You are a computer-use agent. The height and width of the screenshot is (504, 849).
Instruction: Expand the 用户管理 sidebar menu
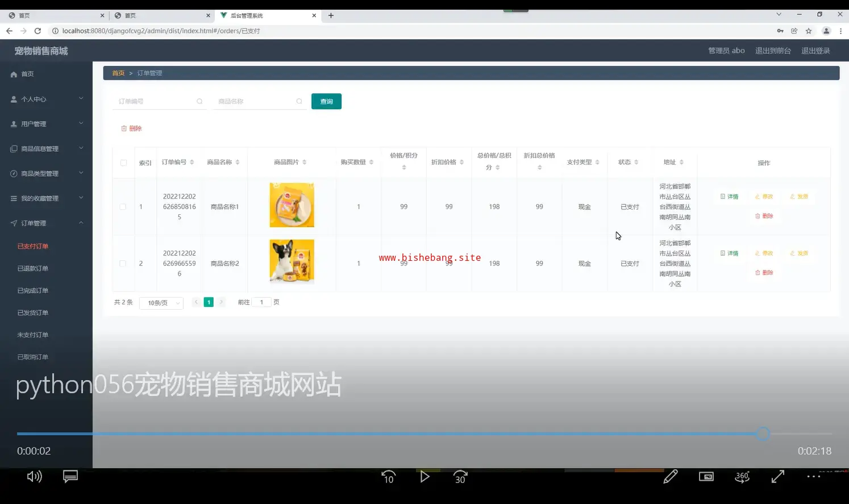click(x=46, y=124)
